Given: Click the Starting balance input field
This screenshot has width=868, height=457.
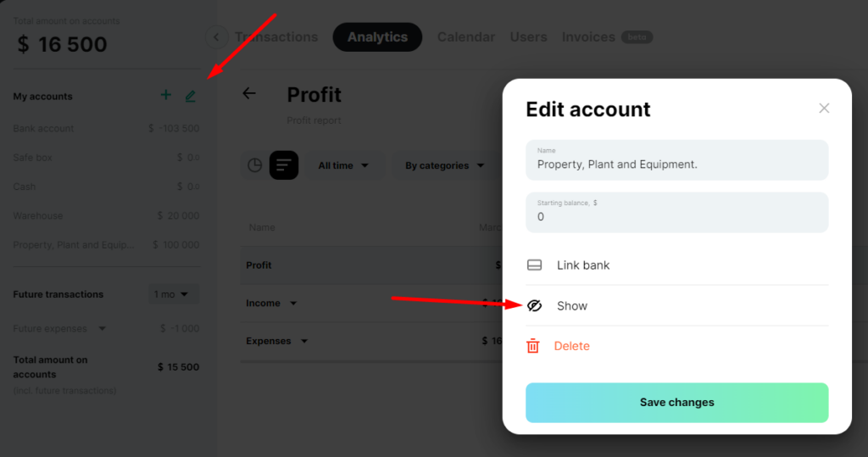Looking at the screenshot, I should [x=676, y=212].
